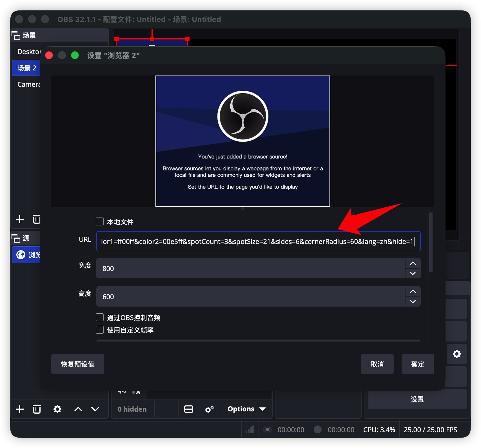Image resolution: width=481 pixels, height=448 pixels.
Task: Select the Camera scene entry
Action: [29, 84]
